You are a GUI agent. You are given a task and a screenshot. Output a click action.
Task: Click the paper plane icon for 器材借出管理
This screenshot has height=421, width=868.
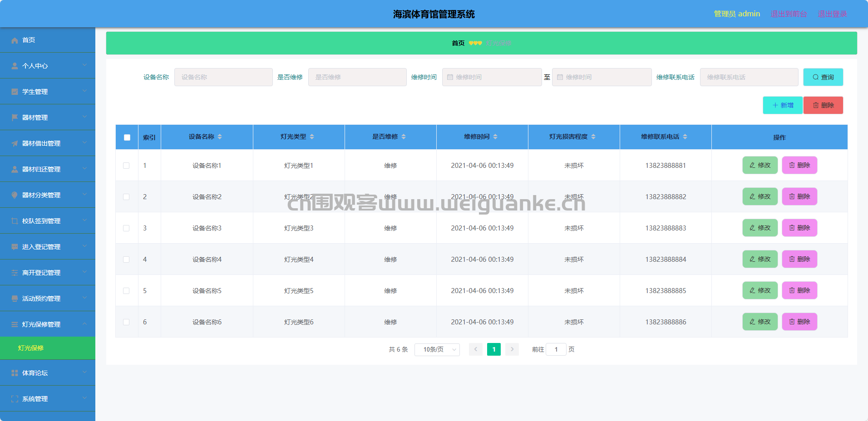point(15,144)
